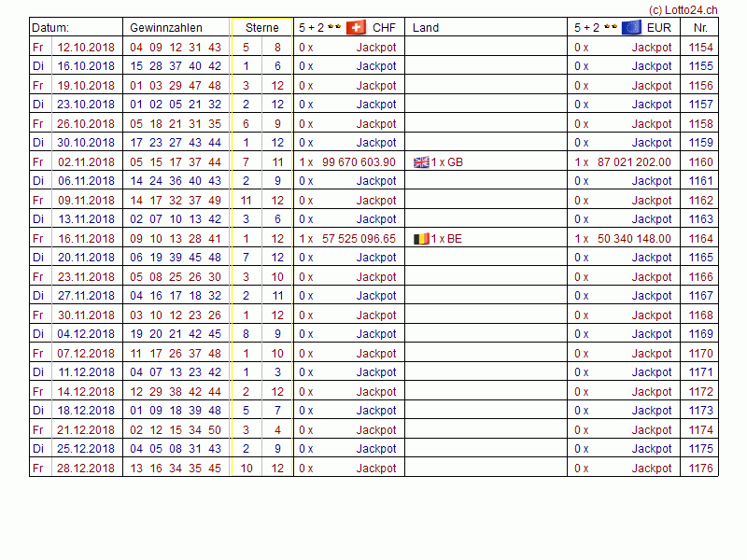The height and width of the screenshot is (560, 747).
Task: Select the Gewinnzahlen column header
Action: pos(166,28)
